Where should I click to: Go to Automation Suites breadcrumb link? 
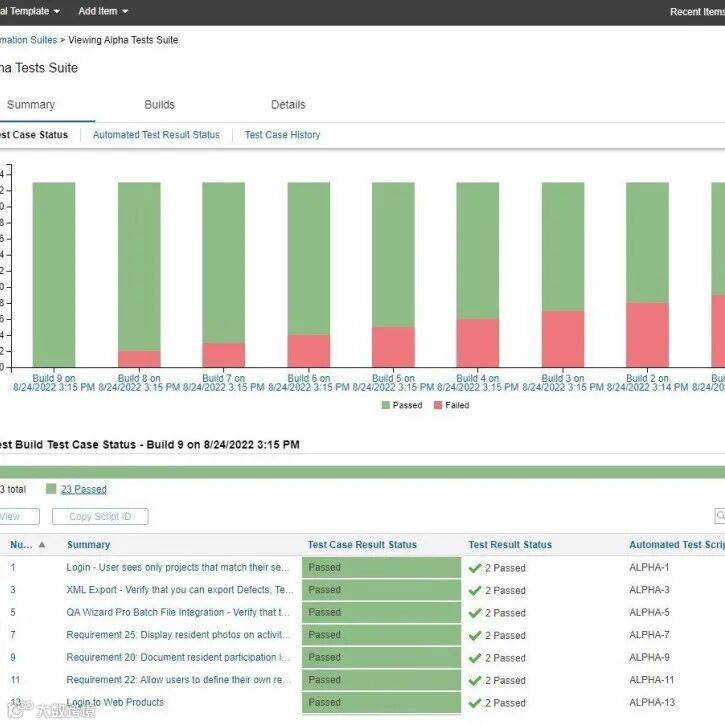(x=28, y=40)
